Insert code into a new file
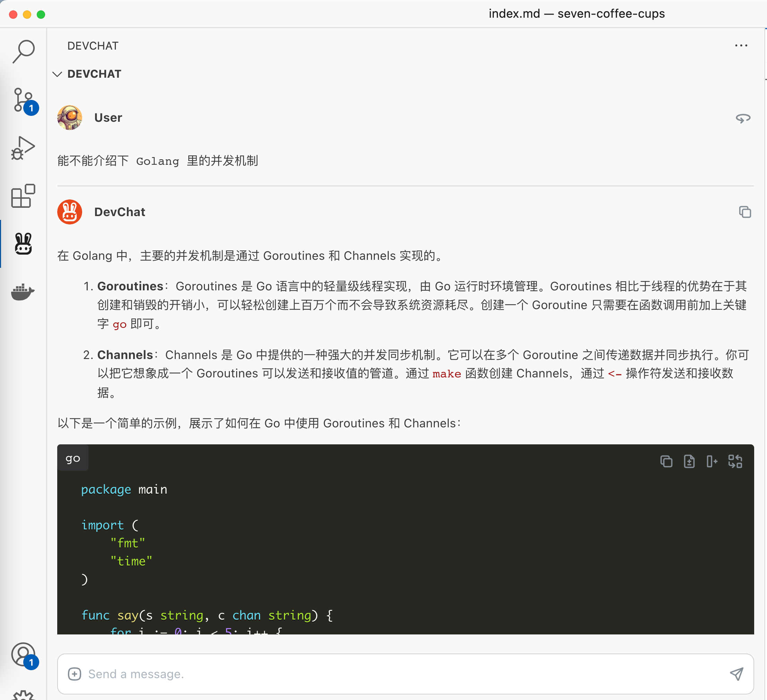This screenshot has height=700, width=767. 689,461
